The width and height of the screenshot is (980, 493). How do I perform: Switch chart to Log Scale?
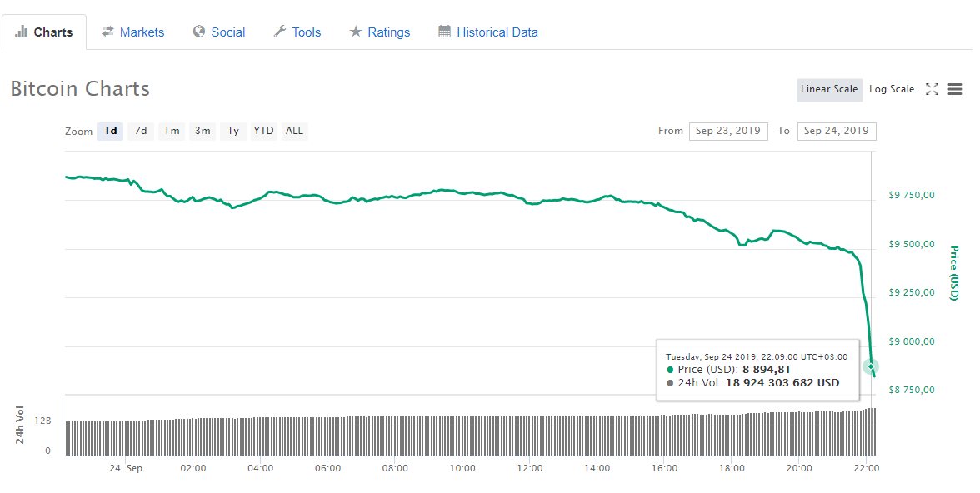coord(892,89)
